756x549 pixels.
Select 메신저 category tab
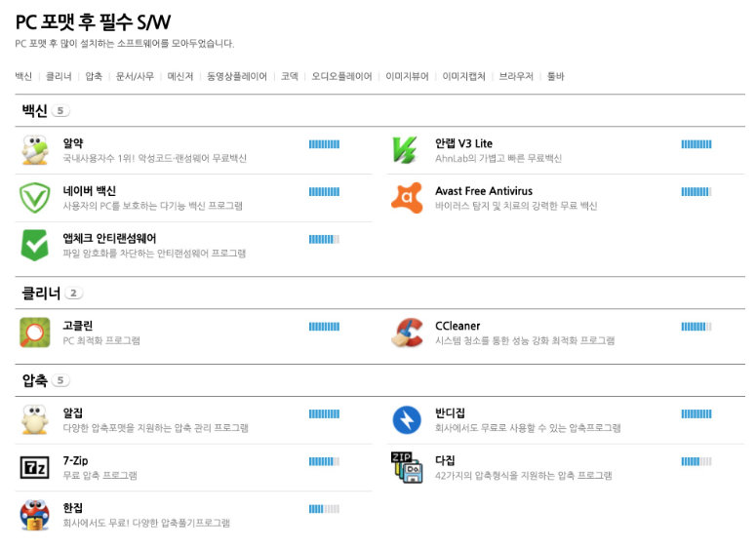[x=180, y=76]
